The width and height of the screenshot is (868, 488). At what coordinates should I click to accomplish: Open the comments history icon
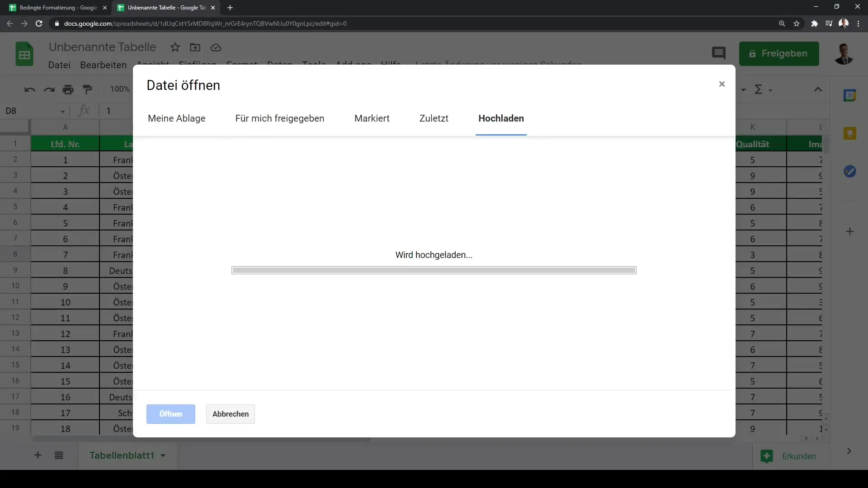[x=718, y=53]
